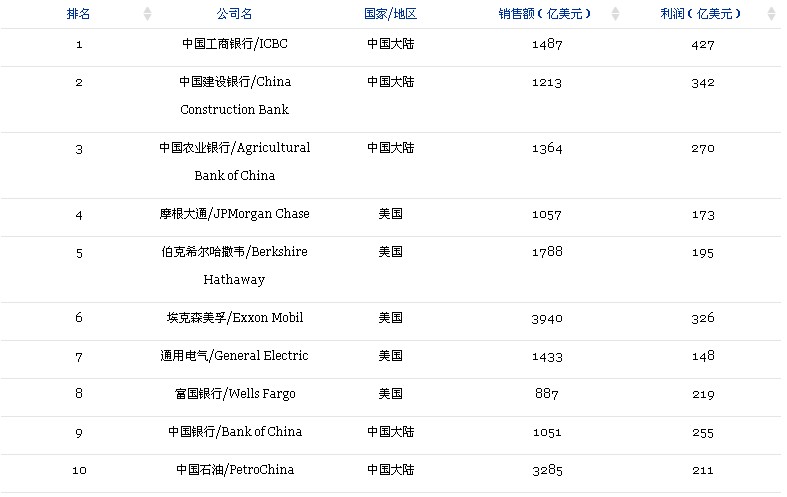Click the 利润(亿美元) header text

point(704,14)
